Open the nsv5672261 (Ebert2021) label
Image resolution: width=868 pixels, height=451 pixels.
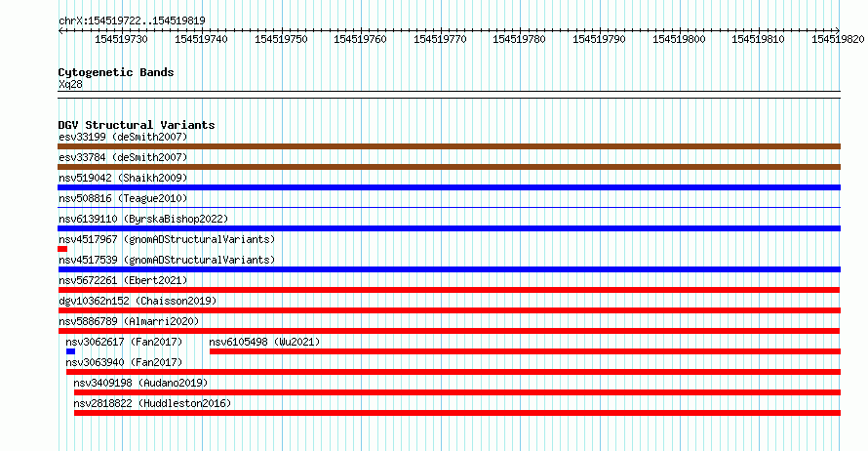tap(123, 280)
